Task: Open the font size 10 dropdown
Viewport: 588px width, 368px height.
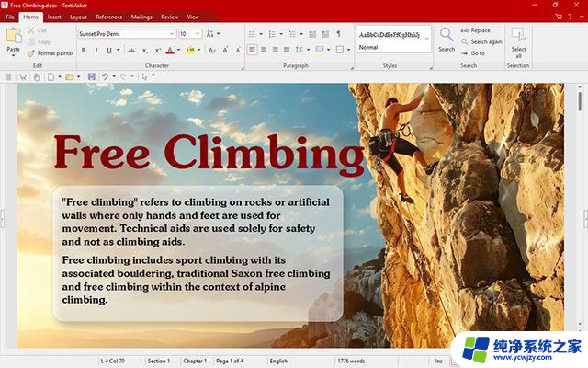Action: [x=198, y=34]
